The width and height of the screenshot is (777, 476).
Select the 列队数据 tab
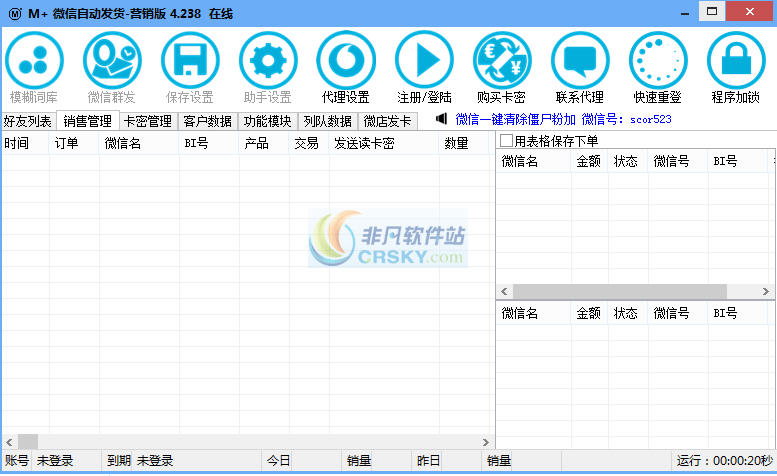328,121
